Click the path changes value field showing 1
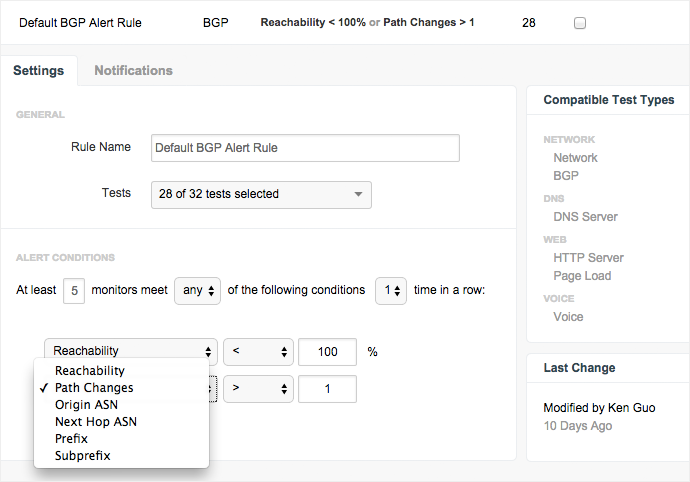Image resolution: width=690 pixels, height=482 pixels. [x=327, y=388]
